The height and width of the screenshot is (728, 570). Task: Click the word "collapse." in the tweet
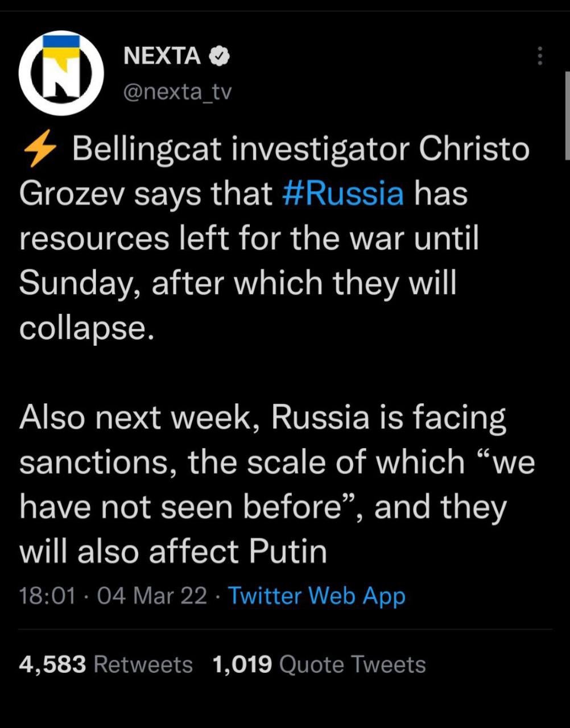tap(86, 328)
